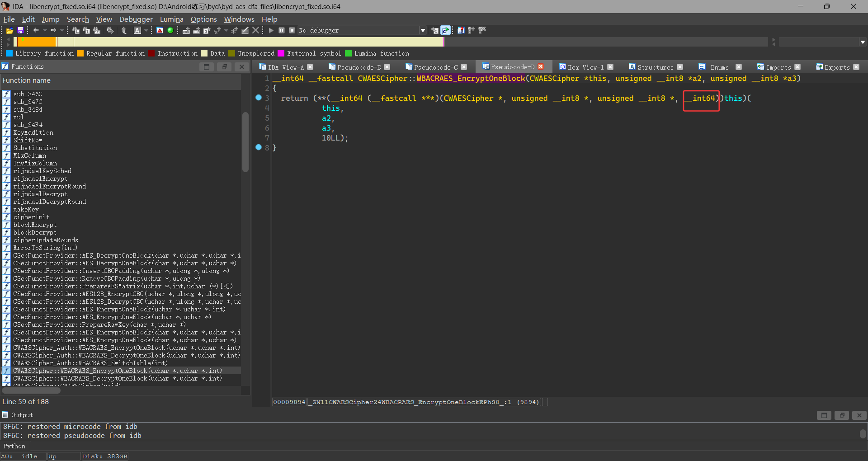Click the Function name column header

[x=121, y=80]
